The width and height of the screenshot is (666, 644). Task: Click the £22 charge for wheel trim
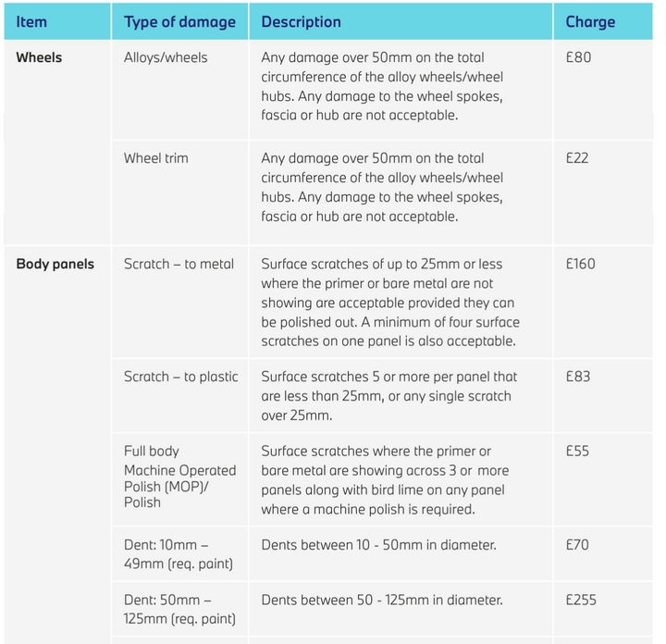[x=576, y=158]
